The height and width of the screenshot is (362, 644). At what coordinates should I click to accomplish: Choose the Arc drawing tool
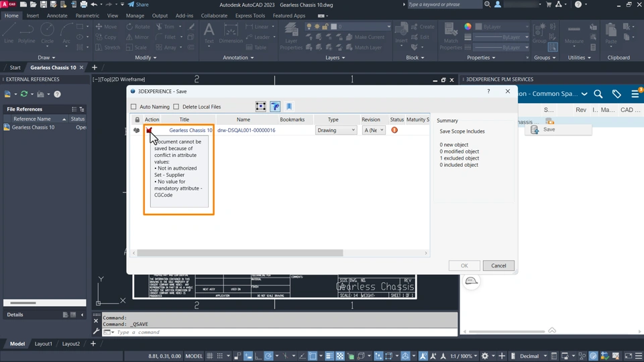66,33
